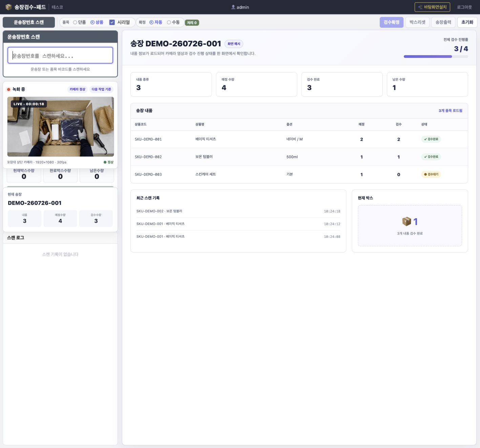Viewport: 480px width, 448px height.
Task: Click the 예정 수량 summary card
Action: [256, 84]
